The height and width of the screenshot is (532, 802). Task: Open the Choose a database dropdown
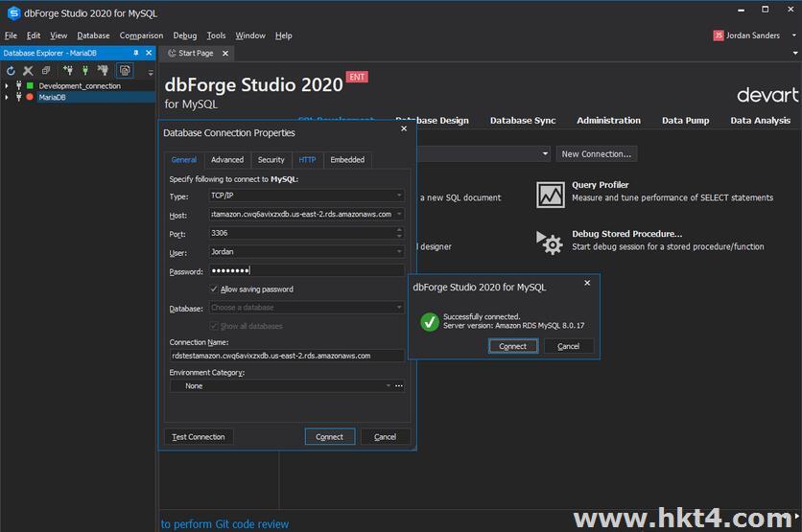click(x=306, y=307)
